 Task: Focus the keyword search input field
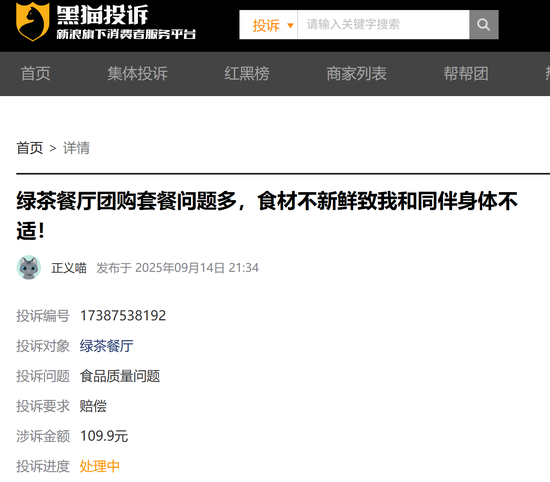tap(383, 25)
